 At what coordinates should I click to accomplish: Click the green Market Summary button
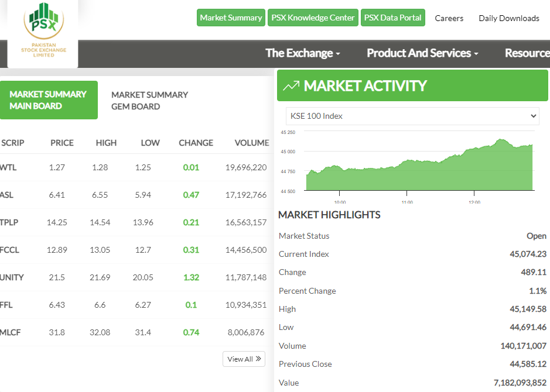pyautogui.click(x=231, y=18)
